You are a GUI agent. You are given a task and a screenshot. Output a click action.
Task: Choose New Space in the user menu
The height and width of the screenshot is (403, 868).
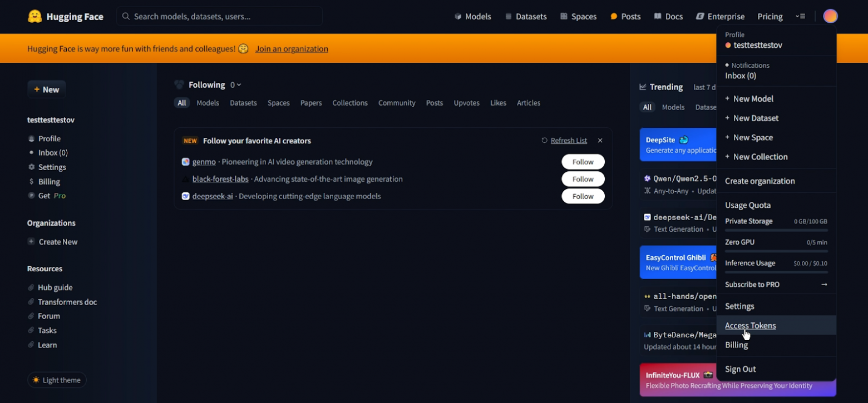pos(776,137)
